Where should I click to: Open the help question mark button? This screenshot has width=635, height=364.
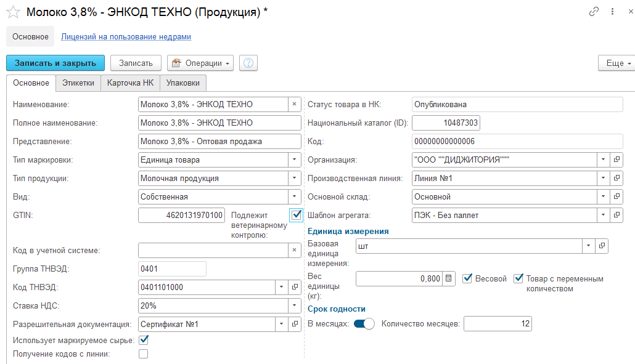coord(248,63)
